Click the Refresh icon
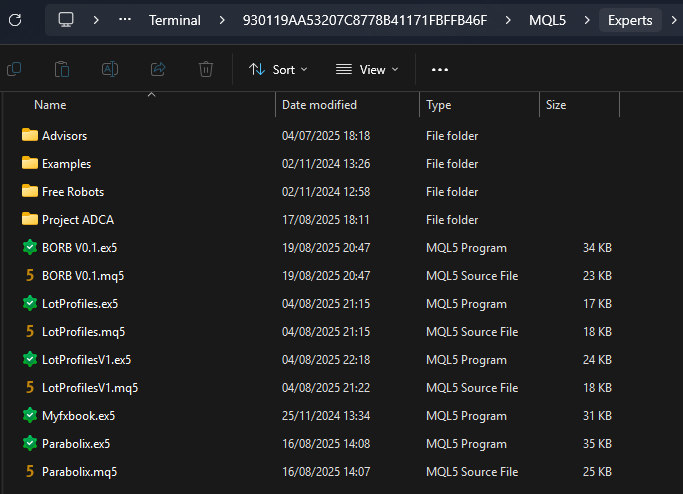The image size is (683, 494). click(15, 20)
